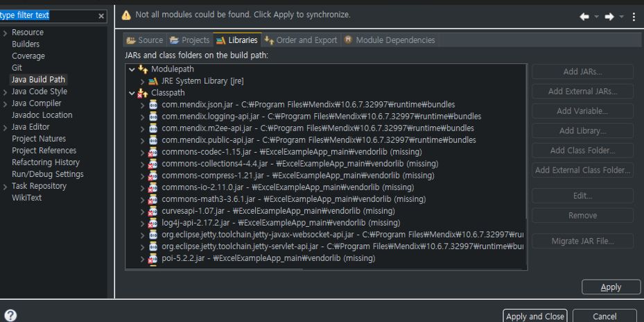Open the help question mark icon
The height and width of the screenshot is (322, 644).
coord(10,316)
